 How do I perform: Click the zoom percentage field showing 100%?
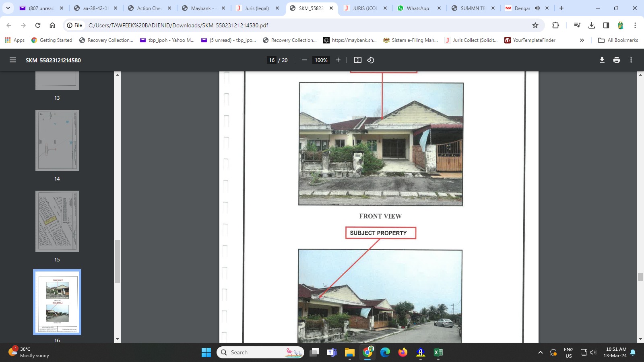tap(321, 60)
